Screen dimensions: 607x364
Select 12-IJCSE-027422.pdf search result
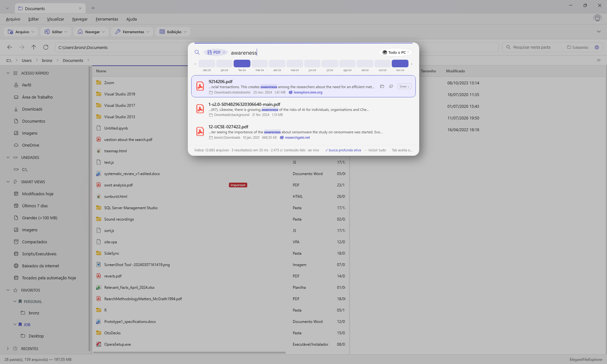coord(303,132)
